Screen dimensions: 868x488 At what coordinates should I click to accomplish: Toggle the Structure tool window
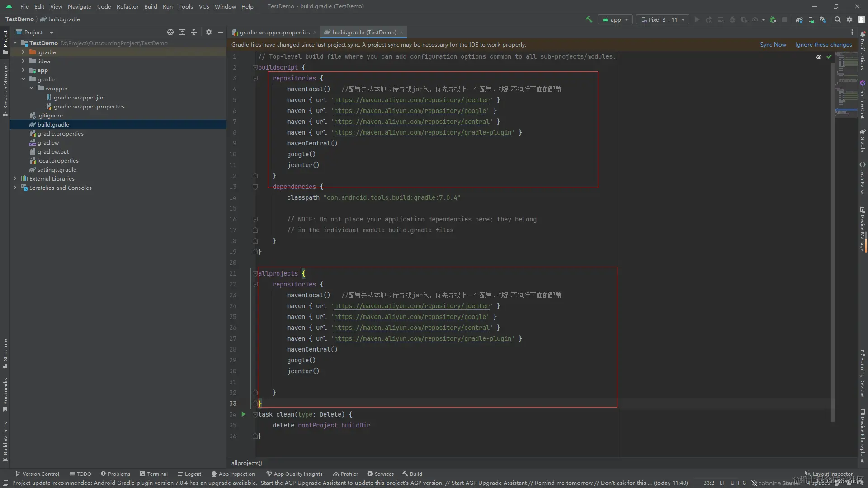click(x=5, y=353)
